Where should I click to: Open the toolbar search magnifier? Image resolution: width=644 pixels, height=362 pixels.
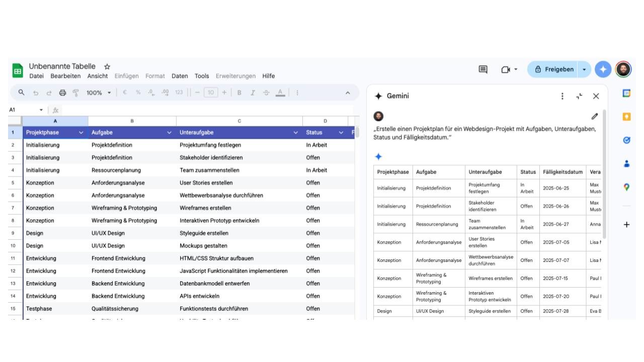[21, 93]
